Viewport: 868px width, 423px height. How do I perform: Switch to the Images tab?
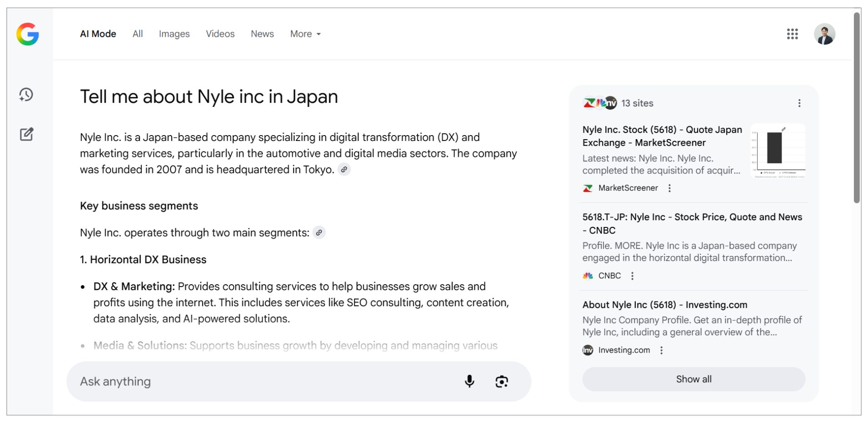click(x=174, y=34)
